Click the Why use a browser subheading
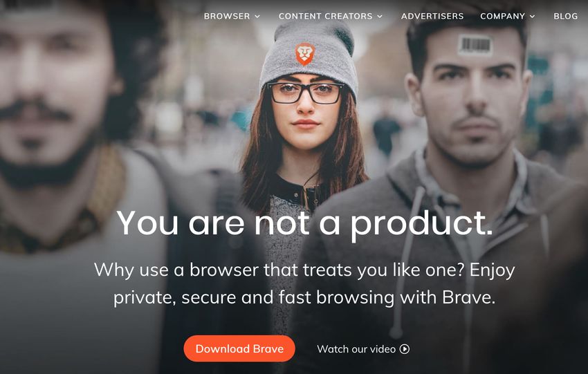 coord(304,283)
